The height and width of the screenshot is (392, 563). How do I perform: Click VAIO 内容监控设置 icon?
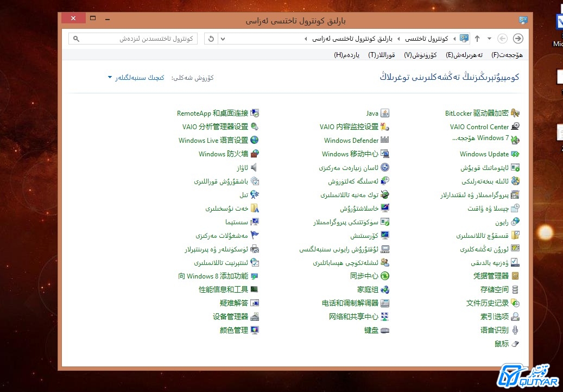pyautogui.click(x=385, y=127)
